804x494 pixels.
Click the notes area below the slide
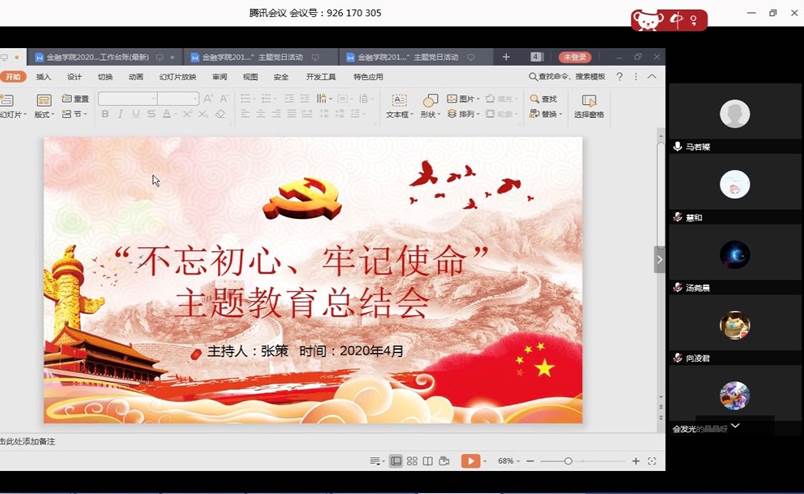coord(200,441)
